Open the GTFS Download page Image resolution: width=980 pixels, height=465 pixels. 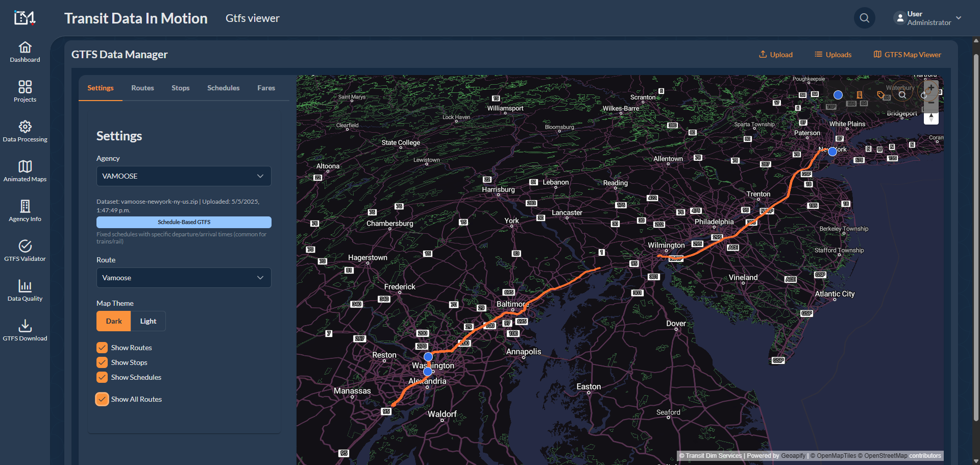coord(25,330)
